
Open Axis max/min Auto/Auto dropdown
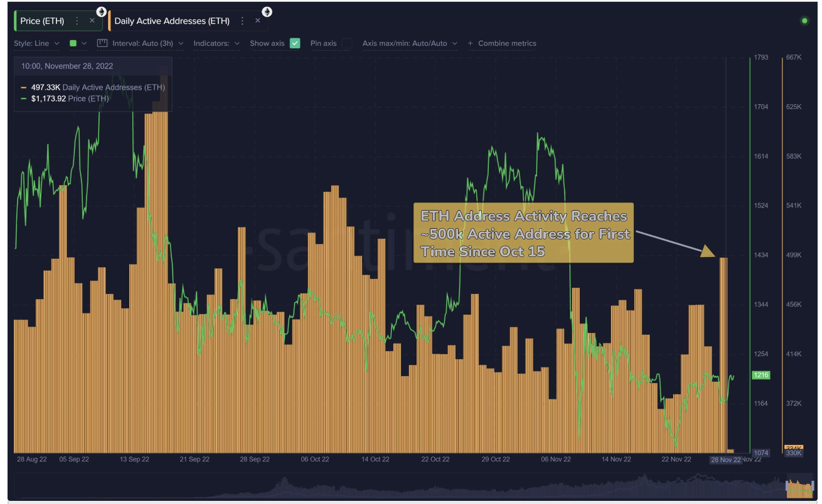410,43
